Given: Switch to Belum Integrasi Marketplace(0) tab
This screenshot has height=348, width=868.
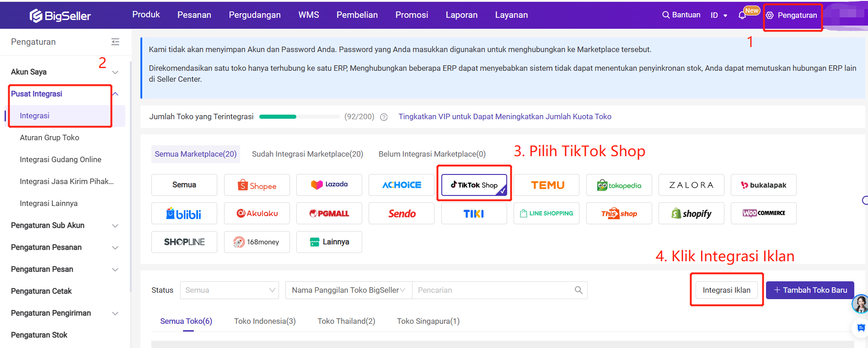Looking at the screenshot, I should [432, 154].
